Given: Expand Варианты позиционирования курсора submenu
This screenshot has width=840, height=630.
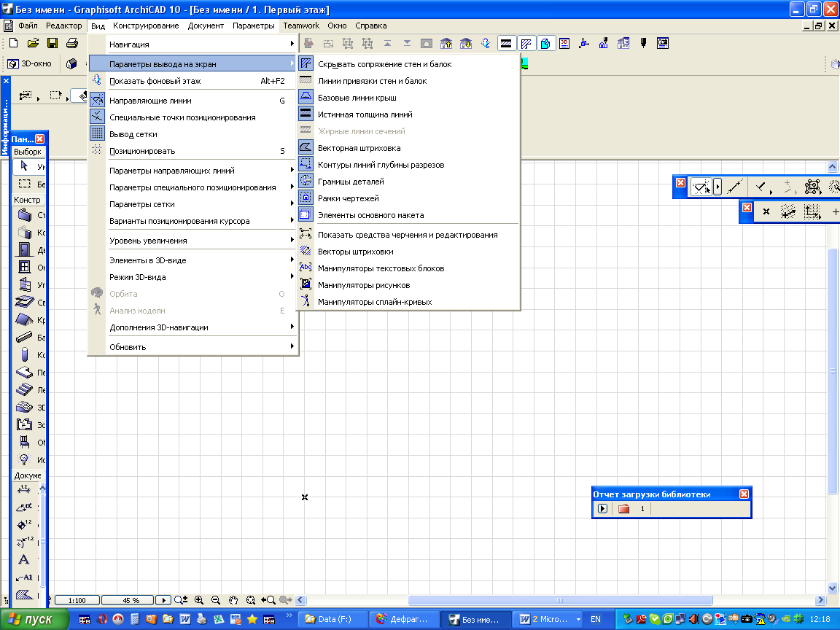Looking at the screenshot, I should click(193, 221).
